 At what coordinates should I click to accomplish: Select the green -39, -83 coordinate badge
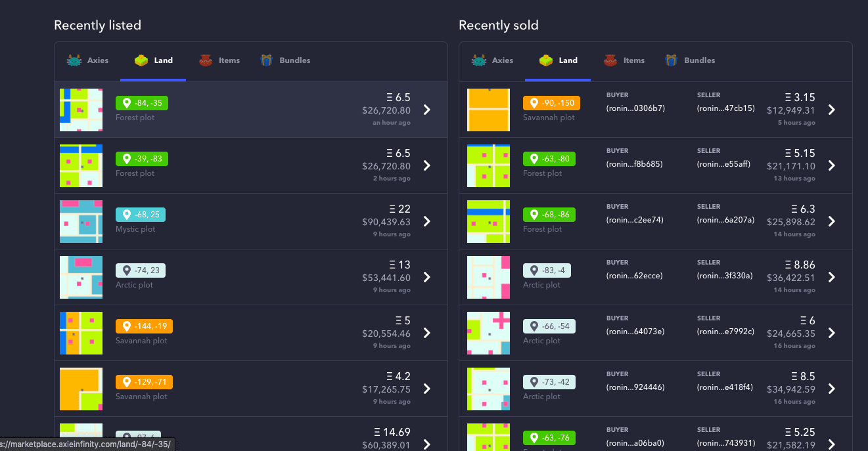[x=143, y=159]
